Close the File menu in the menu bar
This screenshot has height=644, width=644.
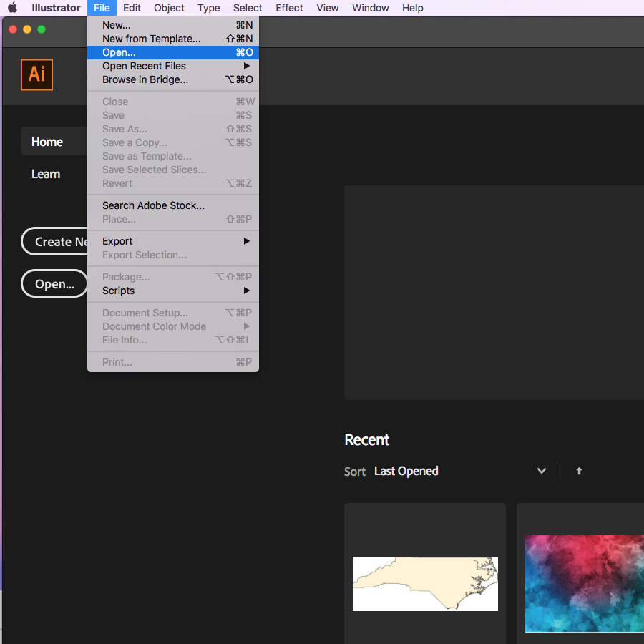[102, 8]
